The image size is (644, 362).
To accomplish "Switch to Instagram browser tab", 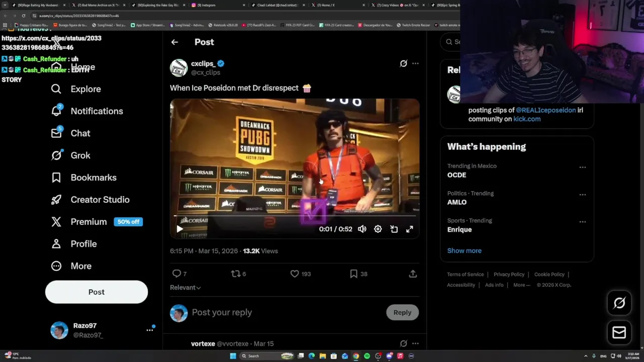I will click(x=216, y=5).
